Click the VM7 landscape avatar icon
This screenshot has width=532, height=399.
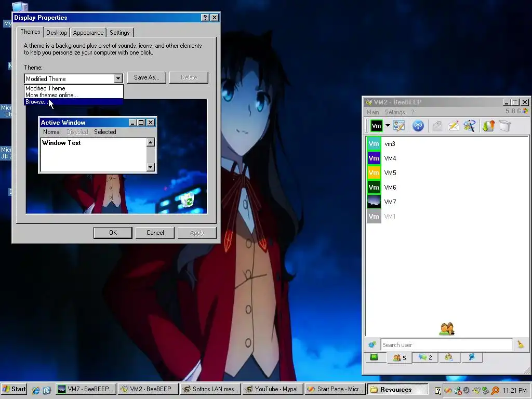point(374,202)
